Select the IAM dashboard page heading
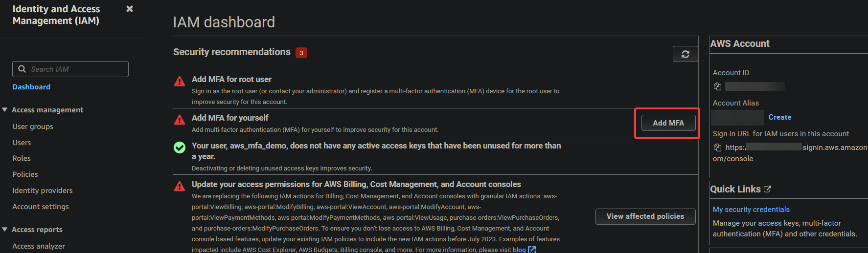This screenshot has height=253, width=868. coord(224,22)
